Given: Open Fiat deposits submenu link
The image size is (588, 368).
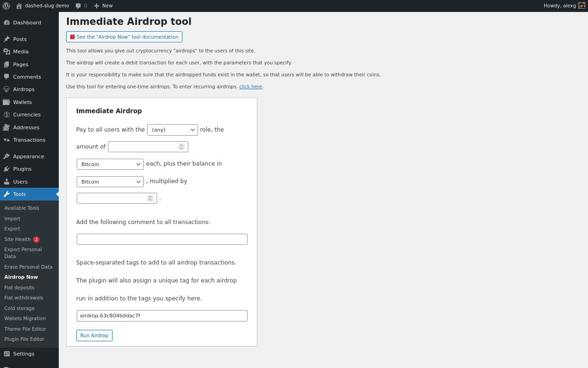Looking at the screenshot, I should pyautogui.click(x=19, y=288).
